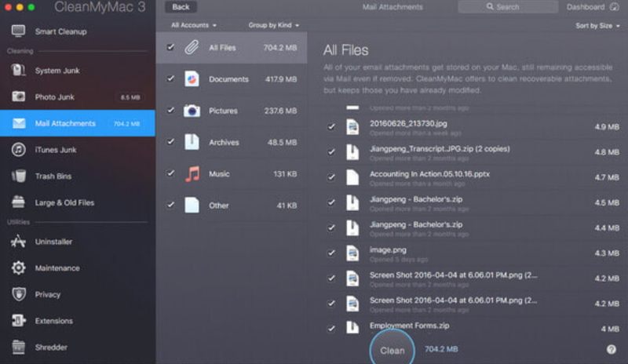Click the Mail Attachments envelope icon
628x364 pixels.
18,123
